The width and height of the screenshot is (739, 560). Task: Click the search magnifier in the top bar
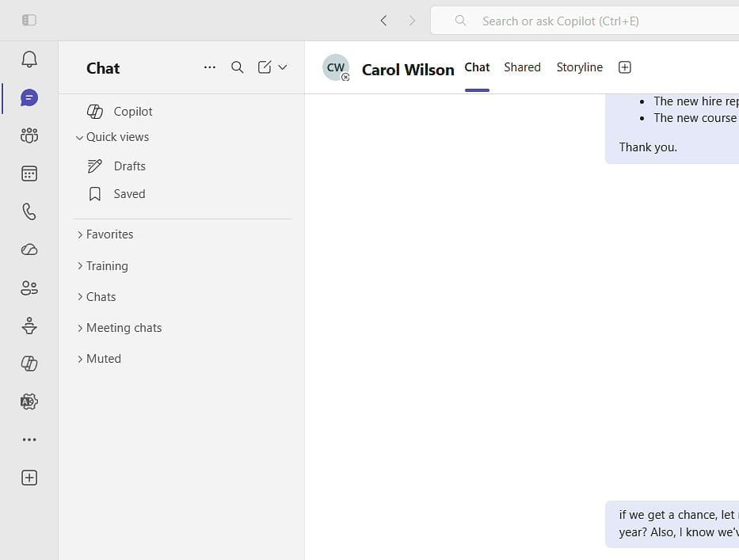pyautogui.click(x=460, y=21)
